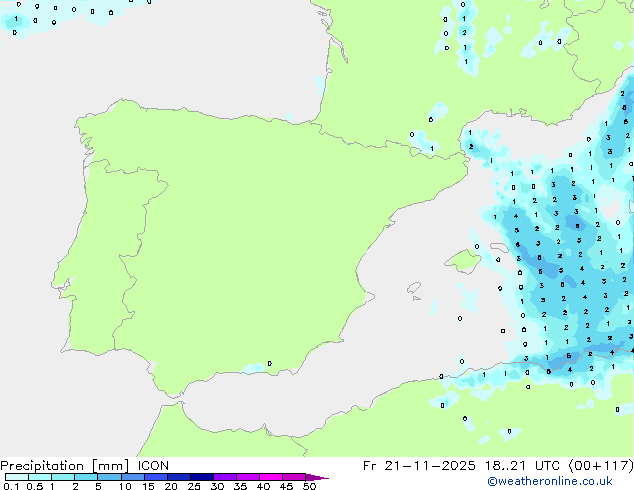The height and width of the screenshot is (490, 634).
Task: Click the 30–35 mm purple legend swatch
Action: (x=224, y=477)
